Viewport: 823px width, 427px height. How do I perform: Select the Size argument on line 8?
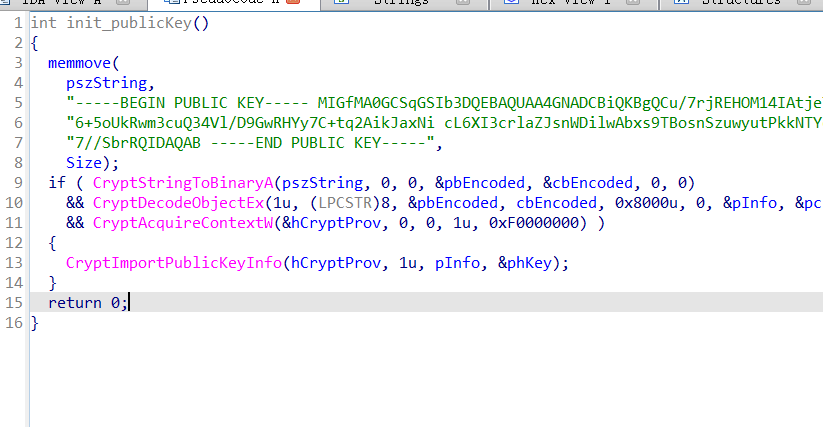(84, 163)
